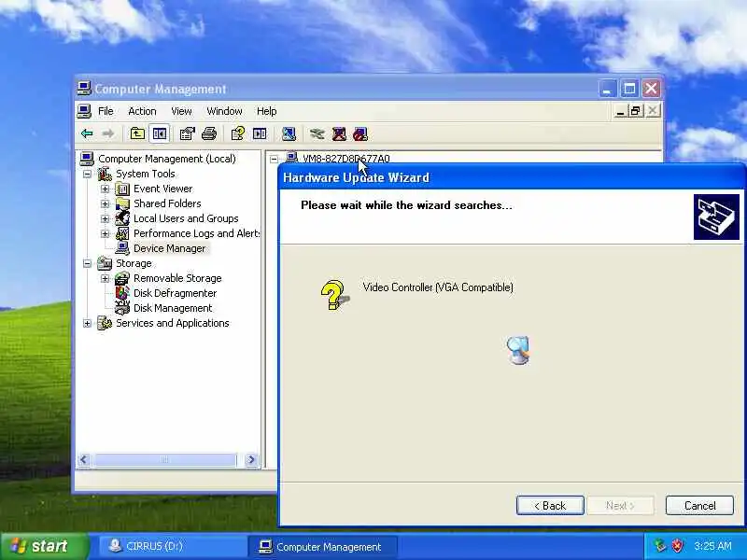Click the Help toolbar icon
This screenshot has height=560, width=747.
pos(237,133)
